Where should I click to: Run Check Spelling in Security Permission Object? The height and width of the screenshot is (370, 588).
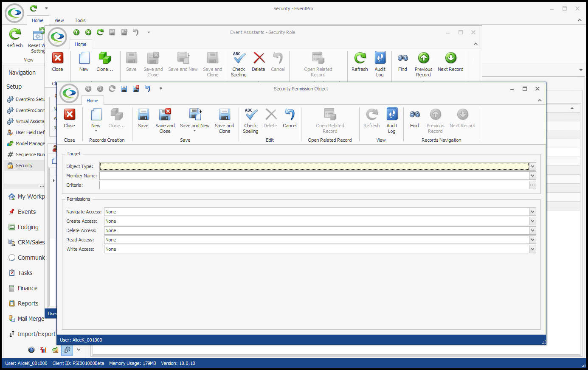[250, 121]
